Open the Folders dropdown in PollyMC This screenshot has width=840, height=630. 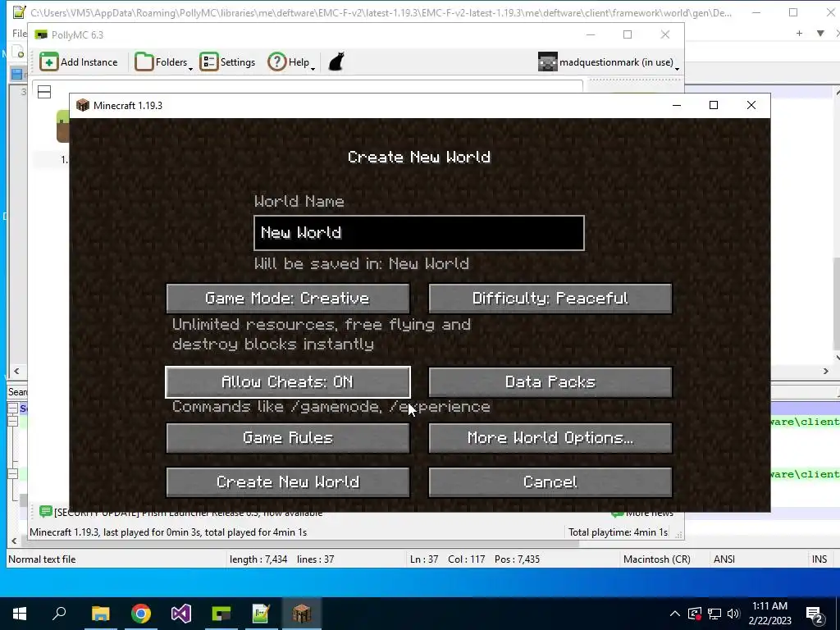[163, 62]
